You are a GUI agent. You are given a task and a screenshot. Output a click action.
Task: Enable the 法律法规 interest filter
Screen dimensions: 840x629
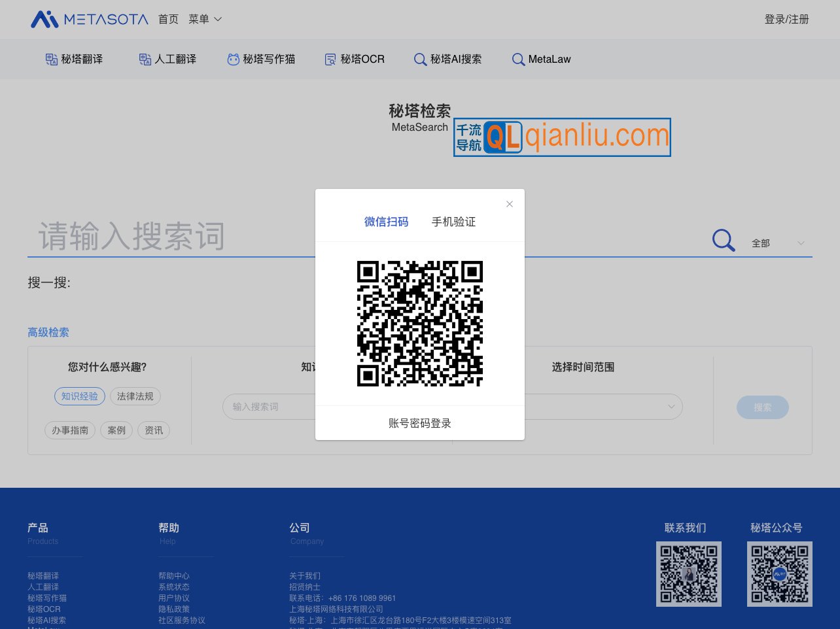click(x=135, y=396)
